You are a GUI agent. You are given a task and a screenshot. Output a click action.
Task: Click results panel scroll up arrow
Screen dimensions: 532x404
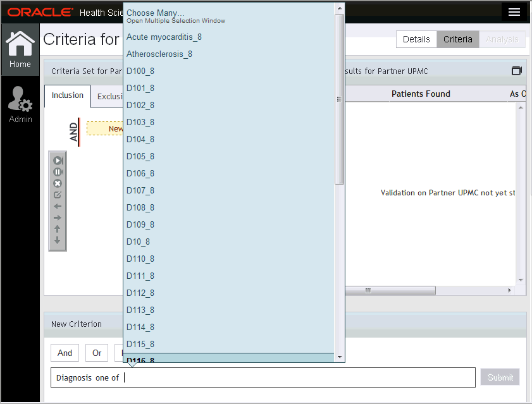click(521, 107)
